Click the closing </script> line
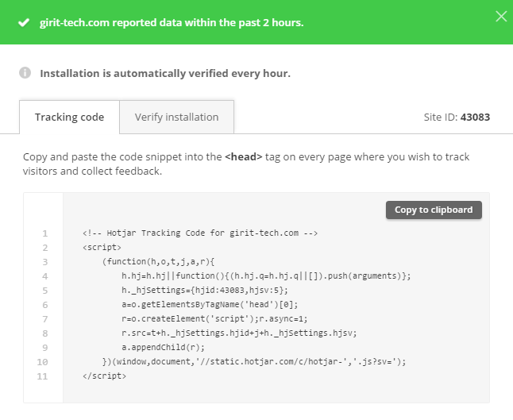 point(104,376)
